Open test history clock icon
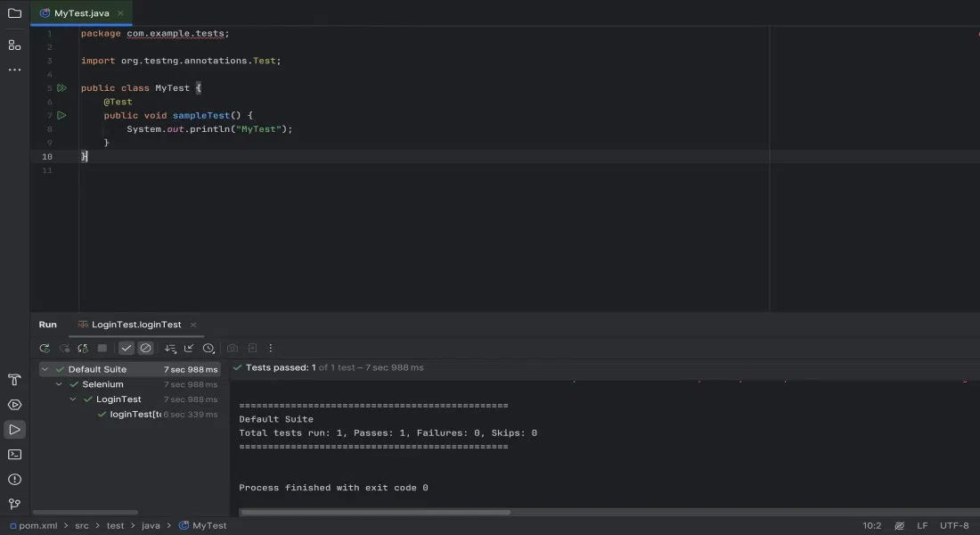 pyautogui.click(x=208, y=349)
